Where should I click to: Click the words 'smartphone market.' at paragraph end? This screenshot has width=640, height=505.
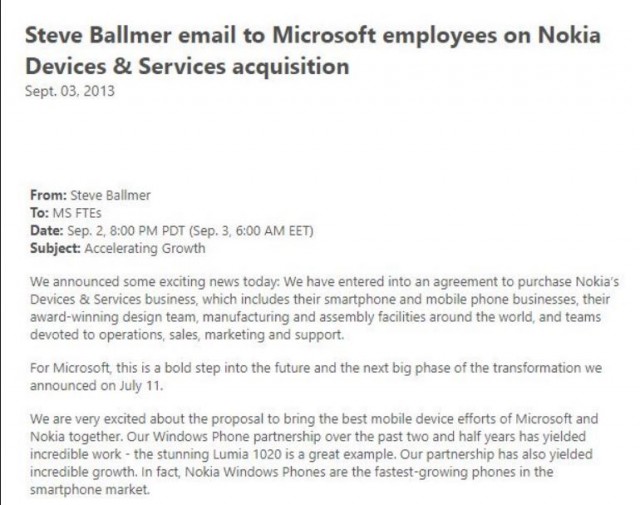89,489
